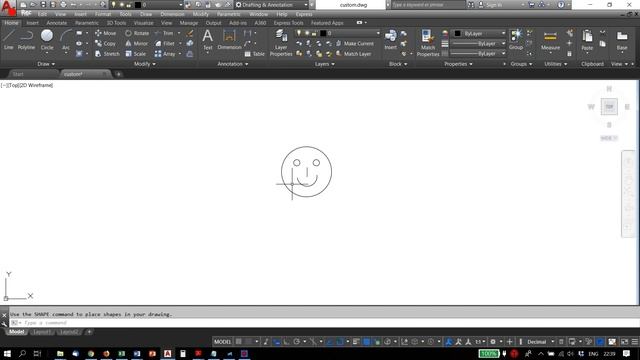The image size is (640, 360).
Task: Activate the Scale command
Action: (136, 54)
